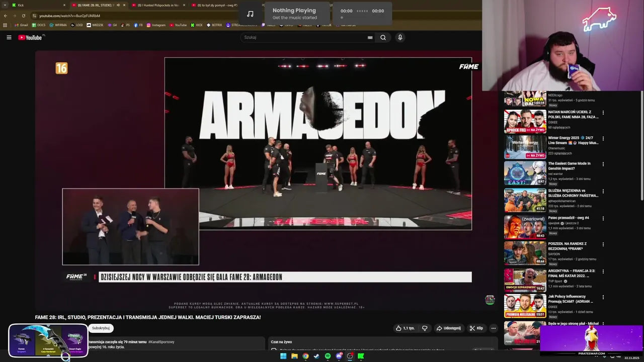Open File Explorer from taskbar
Viewport: 644px width, 362px height.
click(294, 356)
